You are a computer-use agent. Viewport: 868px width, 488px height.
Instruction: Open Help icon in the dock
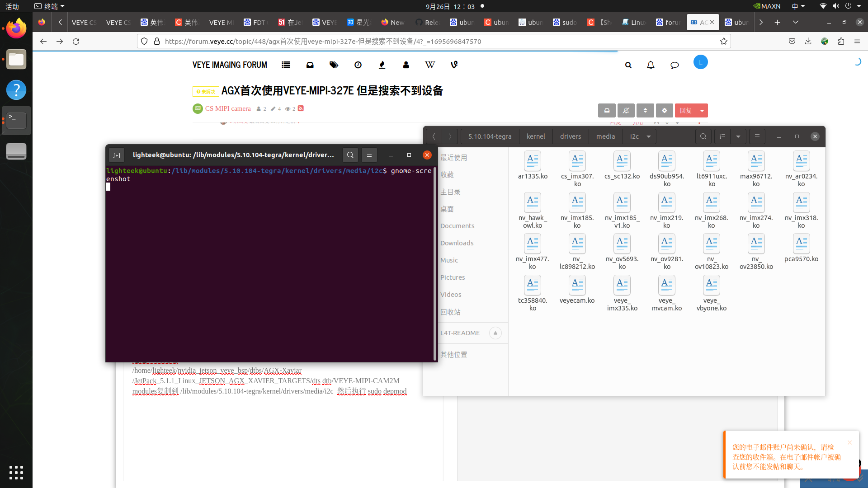[x=16, y=90]
